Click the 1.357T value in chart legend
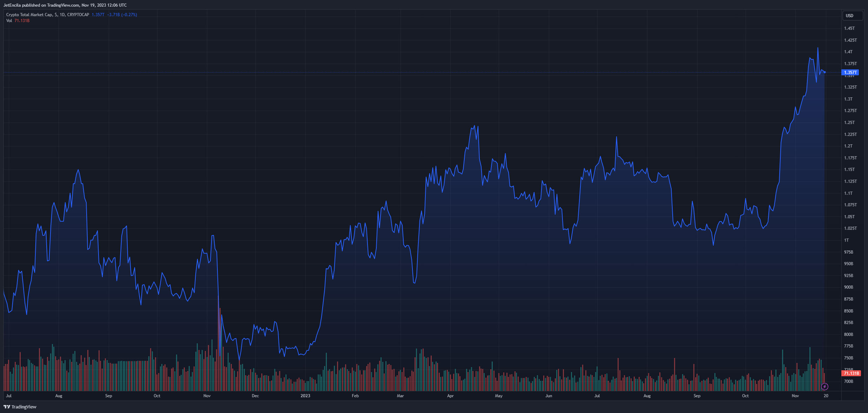This screenshot has width=868, height=413. tap(98, 15)
